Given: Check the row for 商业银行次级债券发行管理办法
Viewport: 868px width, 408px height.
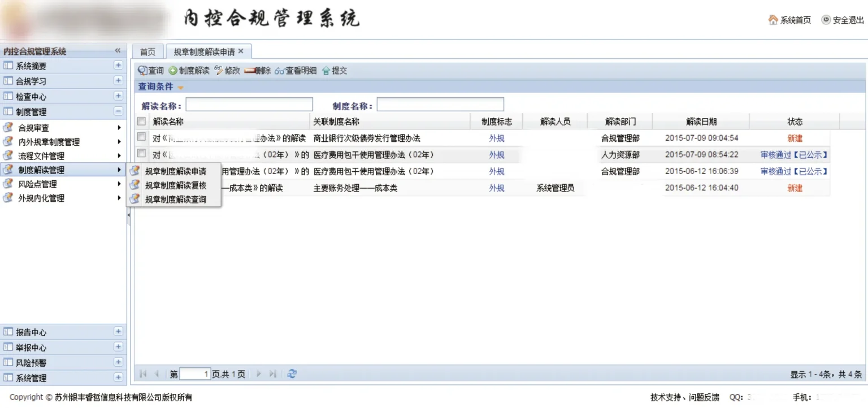Looking at the screenshot, I should (x=141, y=137).
